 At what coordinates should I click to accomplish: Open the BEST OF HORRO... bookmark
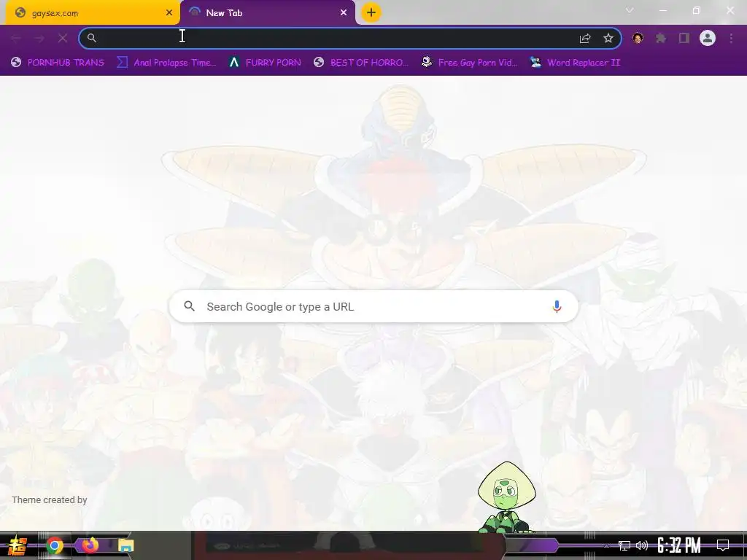[x=361, y=63]
